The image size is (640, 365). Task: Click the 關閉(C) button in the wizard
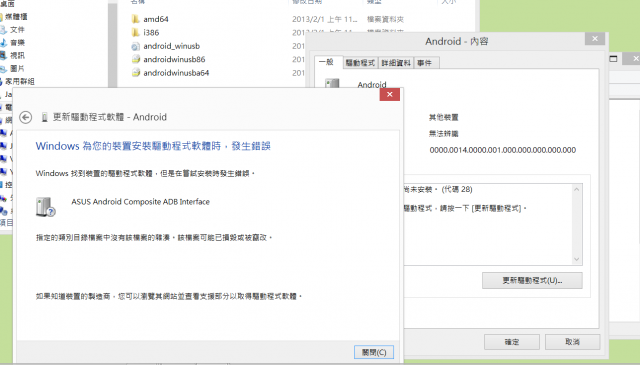pyautogui.click(x=374, y=352)
